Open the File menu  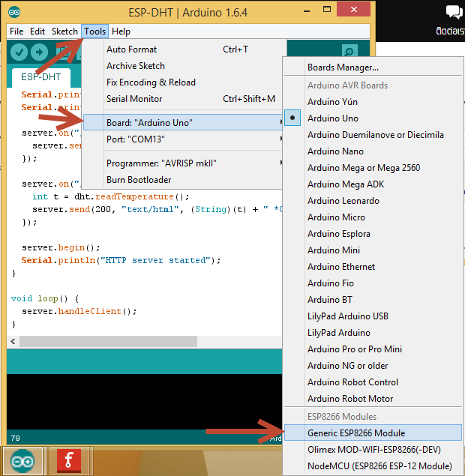[16, 31]
